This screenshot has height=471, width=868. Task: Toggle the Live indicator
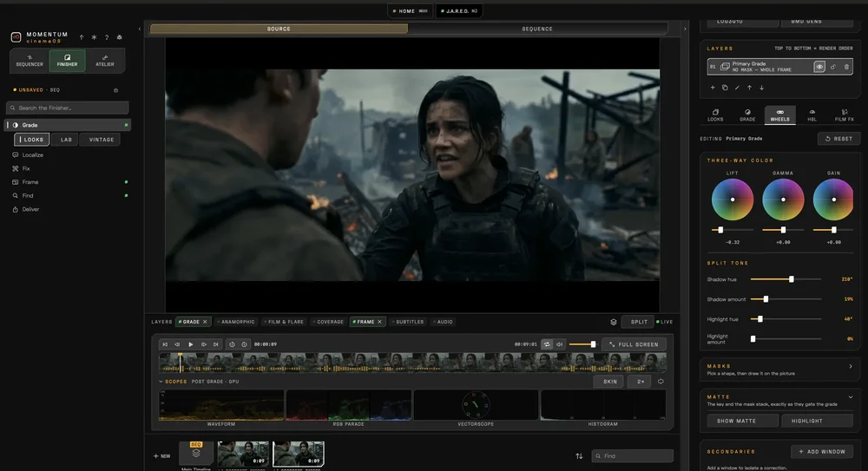[664, 322]
